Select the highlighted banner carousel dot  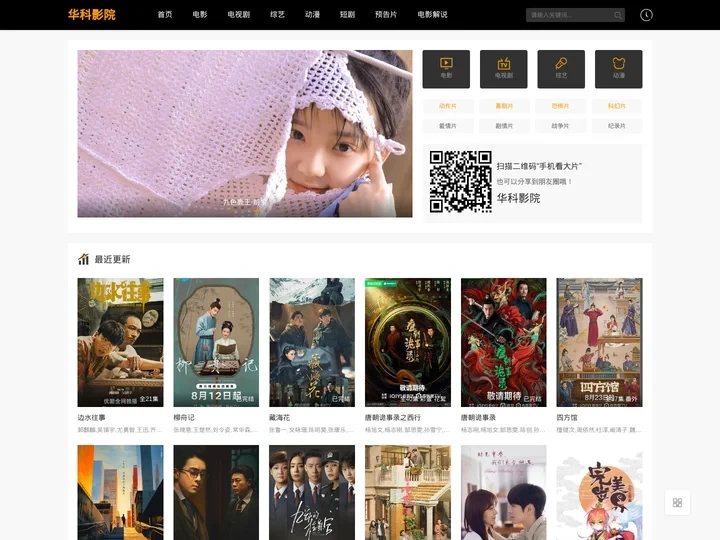click(x=257, y=211)
